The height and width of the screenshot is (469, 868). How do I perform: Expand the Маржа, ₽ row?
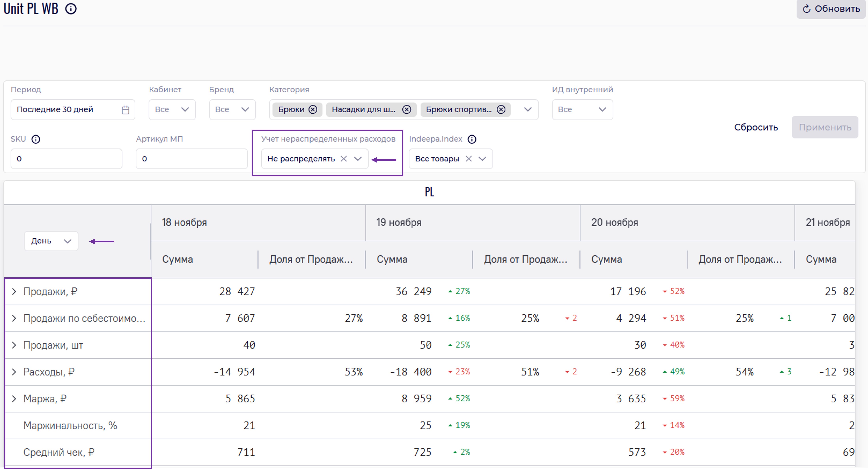(x=14, y=399)
